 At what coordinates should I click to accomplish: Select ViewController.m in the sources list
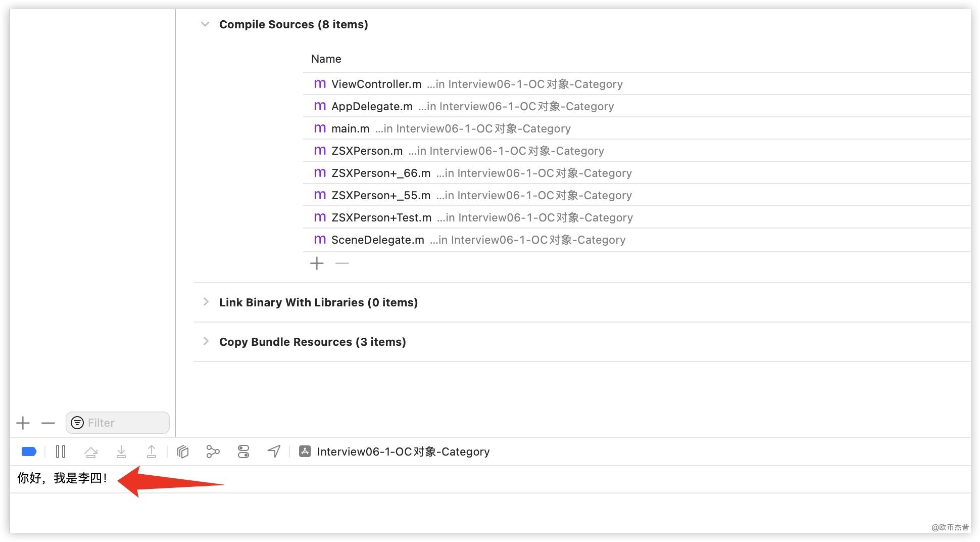[x=376, y=84]
